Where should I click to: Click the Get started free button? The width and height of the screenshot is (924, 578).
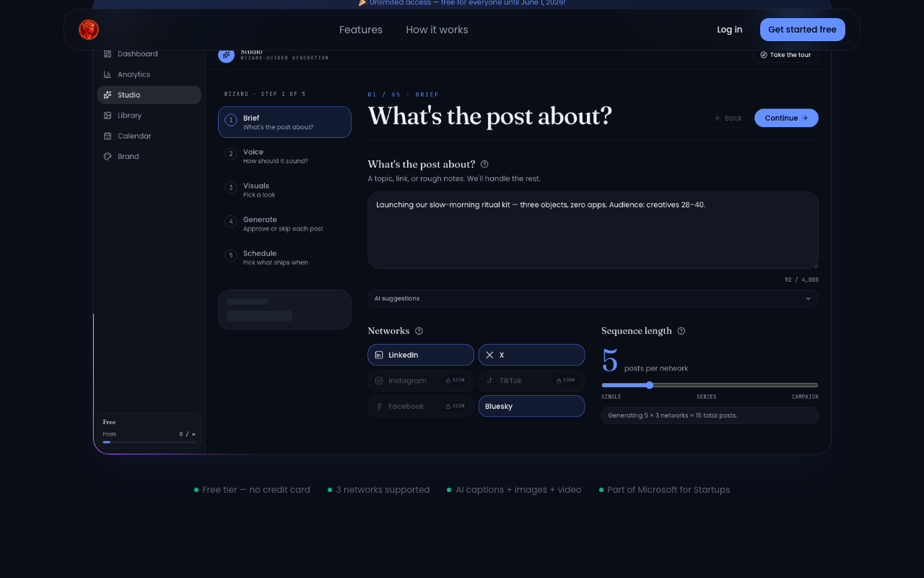pos(802,30)
